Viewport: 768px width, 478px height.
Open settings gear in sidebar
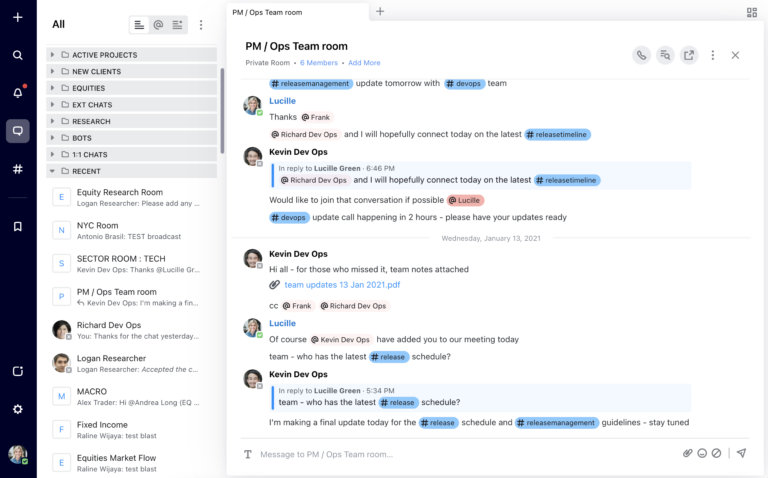pos(17,409)
